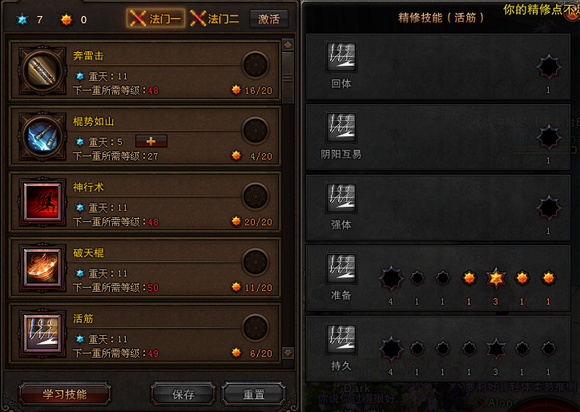
Task: Click the 破天棍 skill icon
Action: tap(42, 267)
